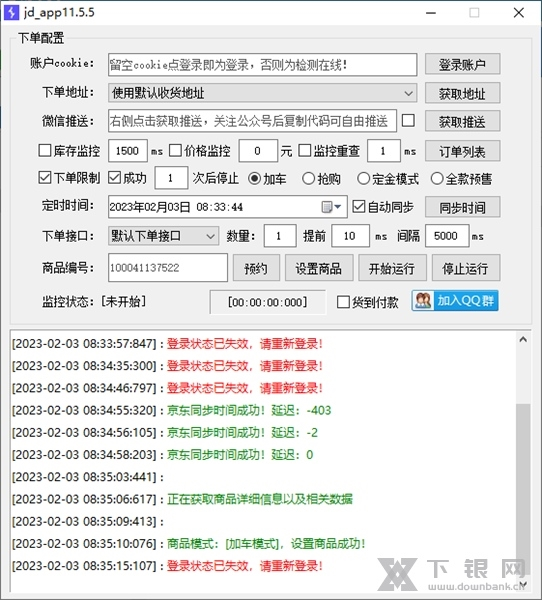The height and width of the screenshot is (600, 542).
Task: Enable the 库存监控 checkbox
Action: (45, 150)
